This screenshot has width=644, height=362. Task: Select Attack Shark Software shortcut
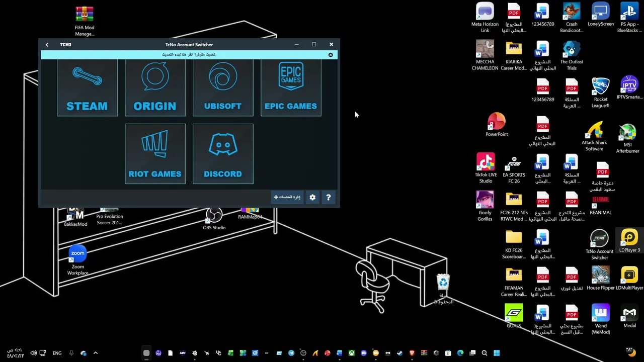point(594,136)
